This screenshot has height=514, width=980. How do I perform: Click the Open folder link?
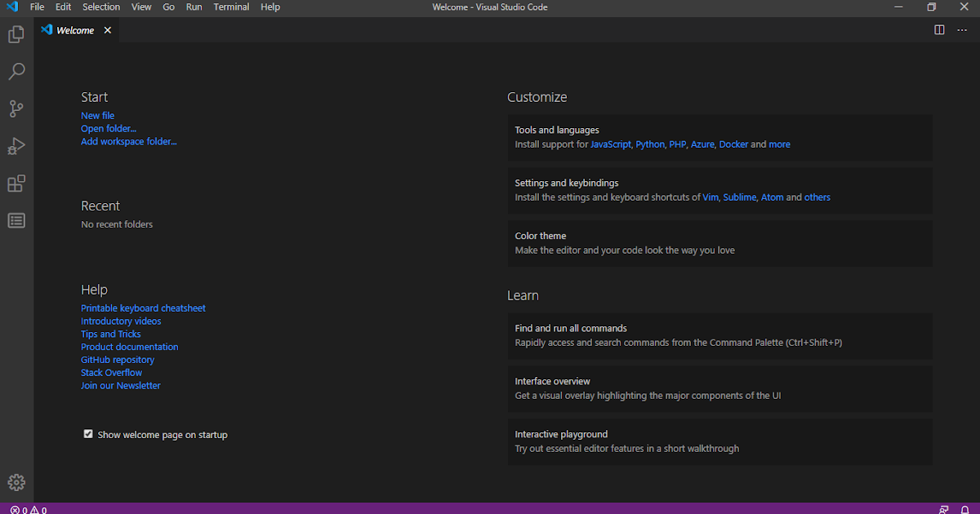tap(109, 128)
